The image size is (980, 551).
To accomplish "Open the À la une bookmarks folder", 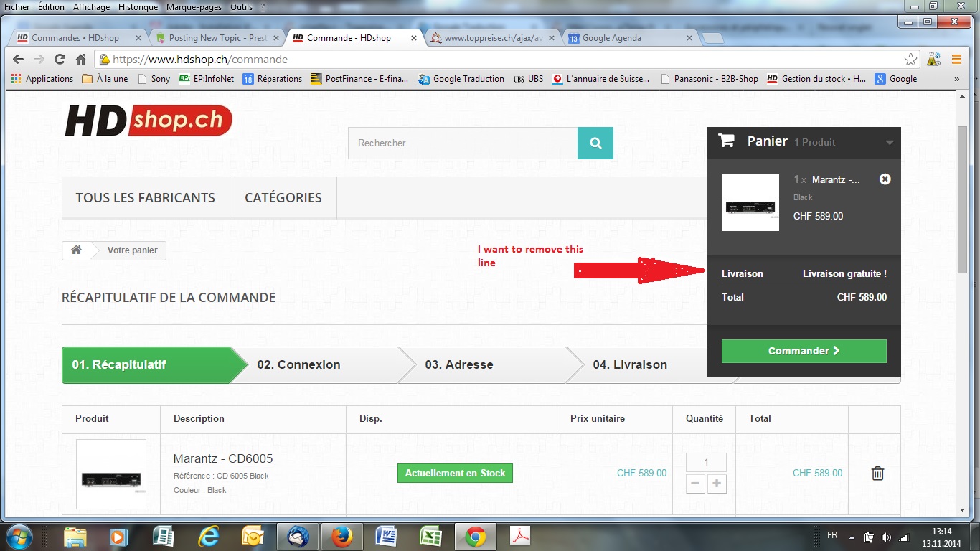I will coord(105,79).
